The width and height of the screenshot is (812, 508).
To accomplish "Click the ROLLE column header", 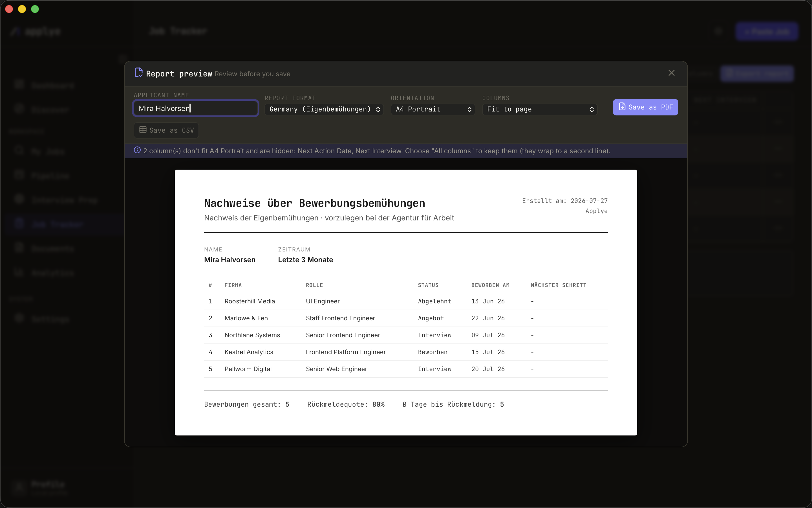I will (314, 285).
